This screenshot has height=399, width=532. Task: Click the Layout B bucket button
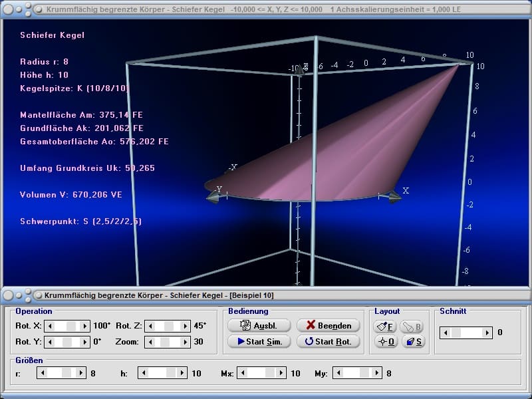[413, 326]
